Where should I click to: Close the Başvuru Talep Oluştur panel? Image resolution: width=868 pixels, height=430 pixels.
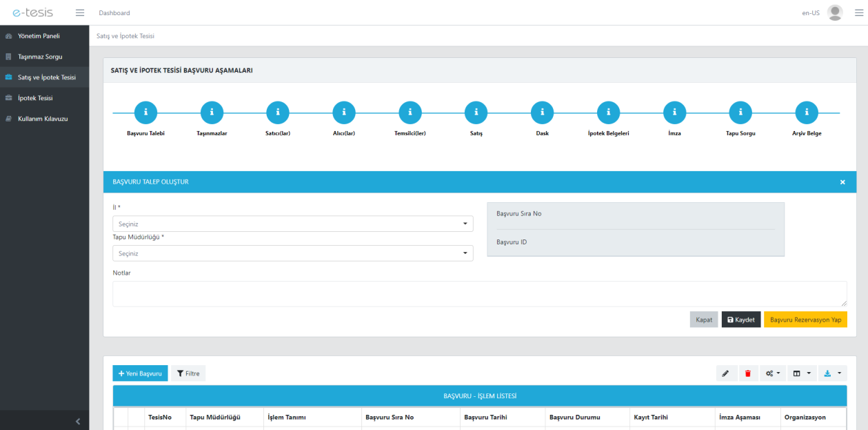842,182
